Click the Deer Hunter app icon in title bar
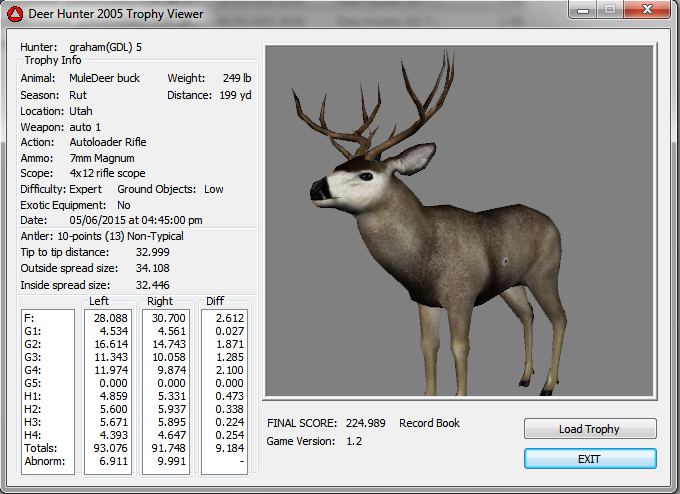 [x=14, y=14]
